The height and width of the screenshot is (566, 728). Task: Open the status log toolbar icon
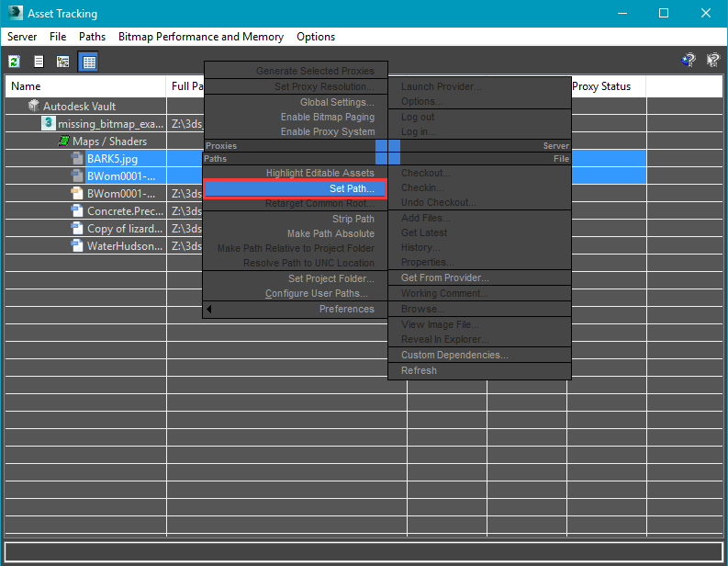point(39,62)
